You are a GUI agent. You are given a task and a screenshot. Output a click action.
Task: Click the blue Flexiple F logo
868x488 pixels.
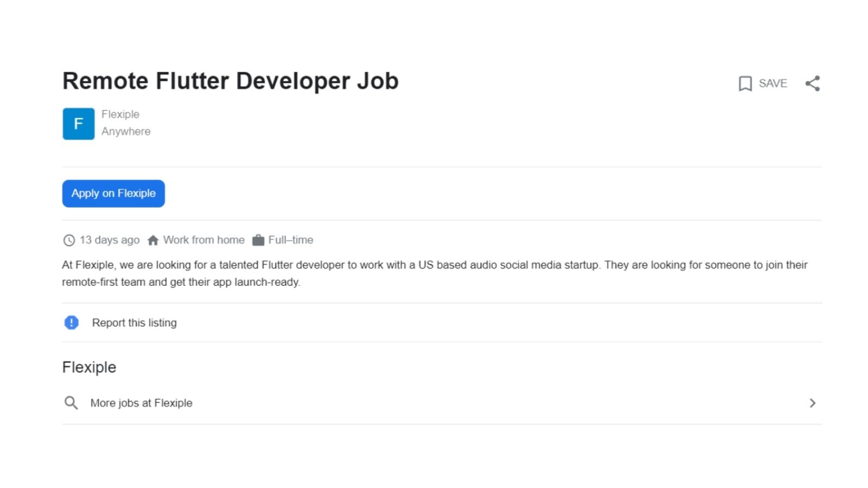(x=79, y=124)
